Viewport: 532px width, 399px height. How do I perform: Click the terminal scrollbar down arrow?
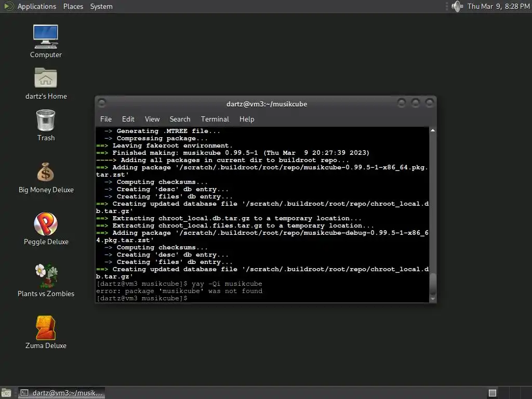pyautogui.click(x=433, y=299)
